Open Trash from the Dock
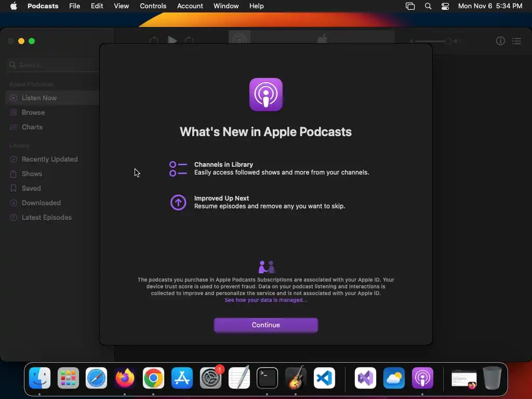The width and height of the screenshot is (532, 399). pos(493,378)
